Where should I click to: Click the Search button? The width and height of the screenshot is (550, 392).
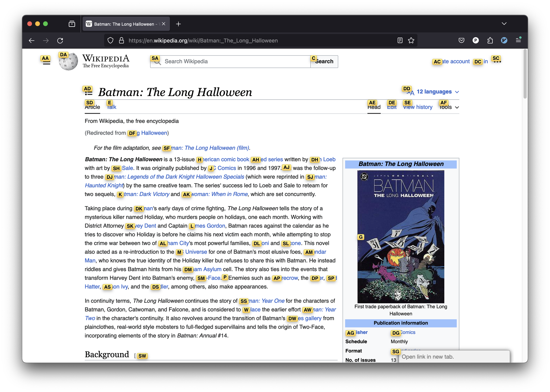pos(324,62)
